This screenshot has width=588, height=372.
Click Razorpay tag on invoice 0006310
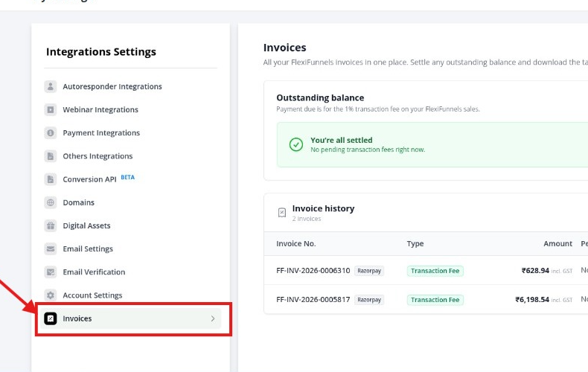point(369,271)
